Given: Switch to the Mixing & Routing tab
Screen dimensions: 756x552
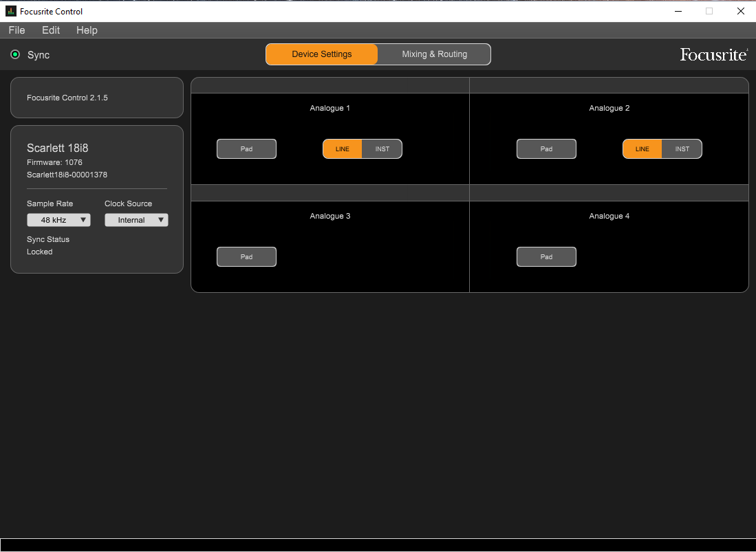Looking at the screenshot, I should (x=435, y=54).
